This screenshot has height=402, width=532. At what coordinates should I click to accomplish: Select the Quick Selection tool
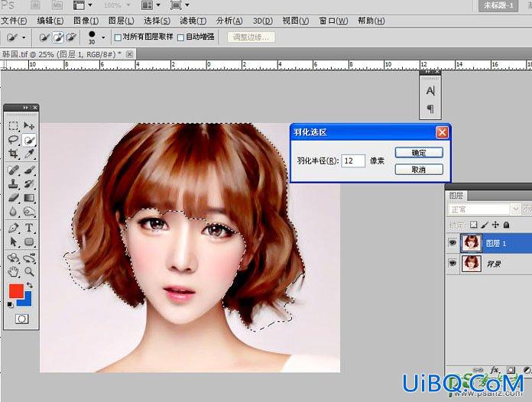(x=29, y=140)
